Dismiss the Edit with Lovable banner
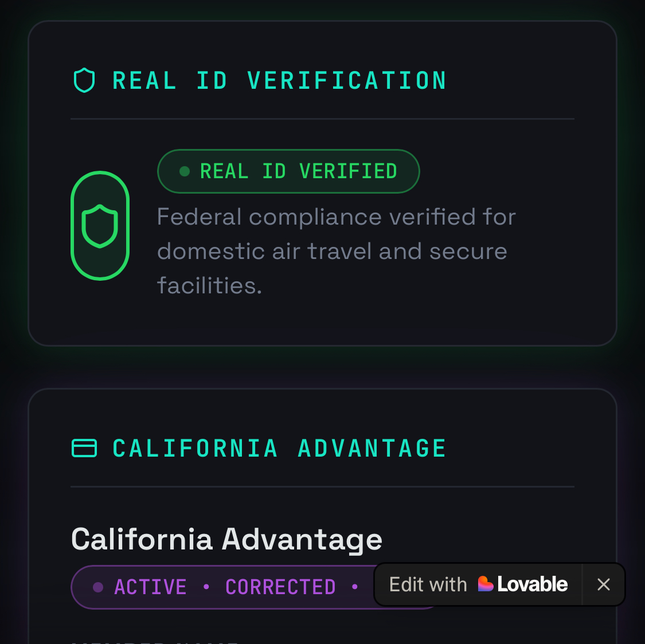The width and height of the screenshot is (645, 644). tap(603, 584)
